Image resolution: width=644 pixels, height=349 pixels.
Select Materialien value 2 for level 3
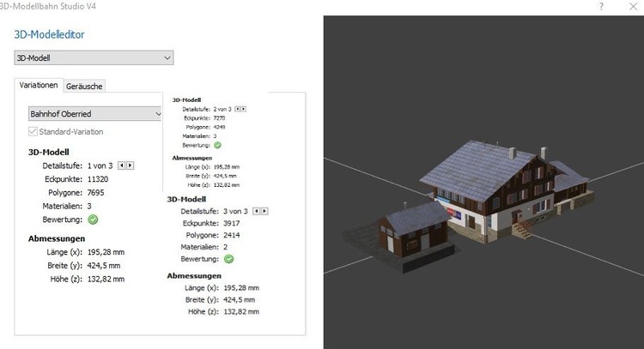(226, 247)
